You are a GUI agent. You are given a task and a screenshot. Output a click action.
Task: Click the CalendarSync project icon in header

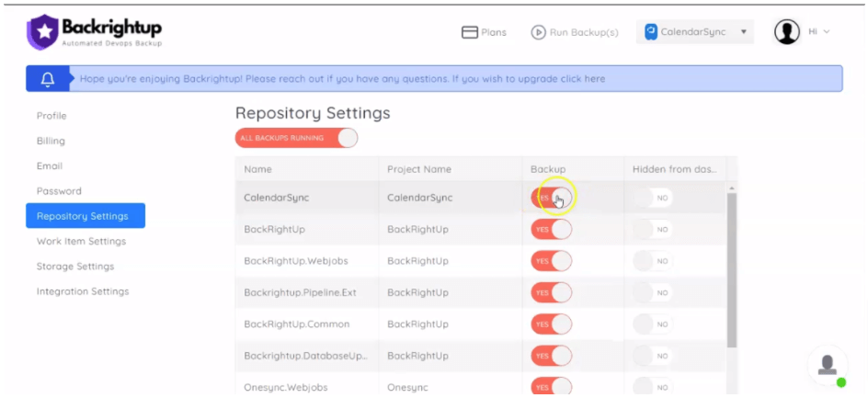(x=651, y=32)
